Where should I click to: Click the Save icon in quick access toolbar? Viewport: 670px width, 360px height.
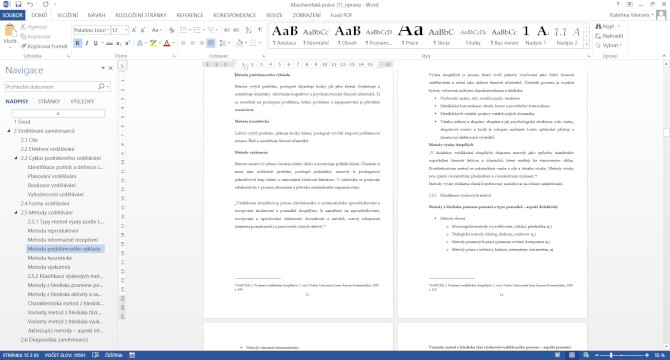point(18,4)
